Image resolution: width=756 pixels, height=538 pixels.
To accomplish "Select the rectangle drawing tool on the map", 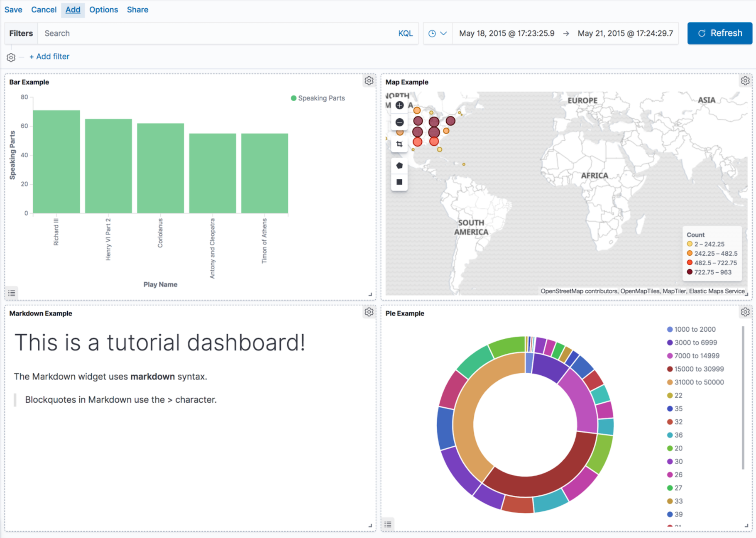I will point(399,182).
